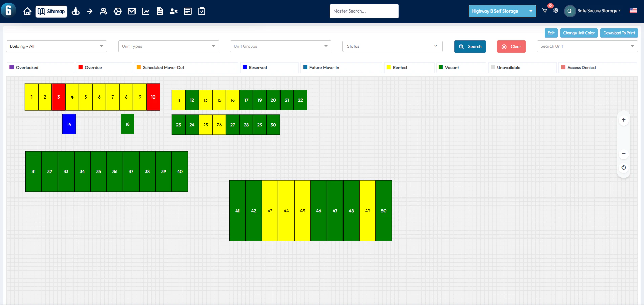This screenshot has width=644, height=305.
Task: Select the Sitemap icon in the toolbar
Action: click(x=51, y=11)
